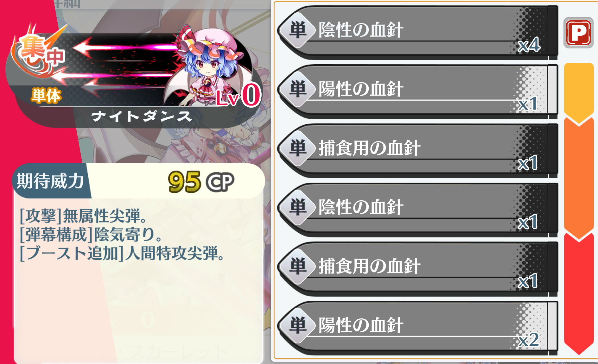The image size is (598, 364).
Task: Click the ナイトダンス shot name banner
Action: (141, 116)
